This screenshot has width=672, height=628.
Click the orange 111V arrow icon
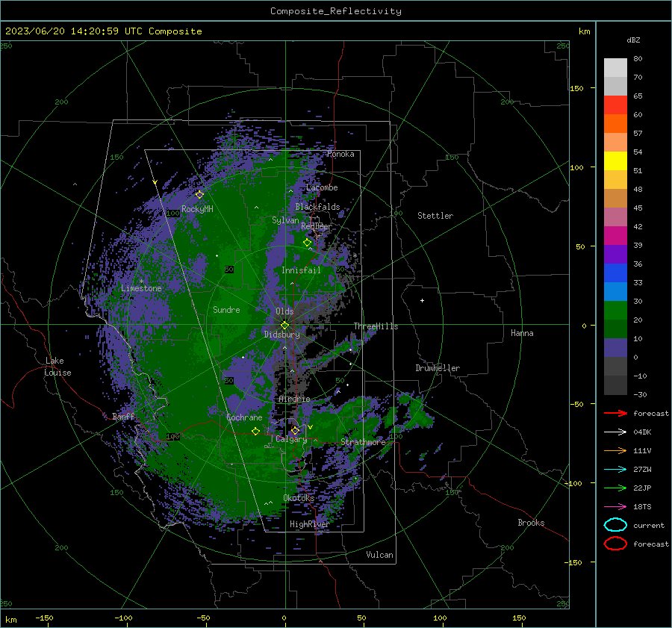tap(615, 450)
